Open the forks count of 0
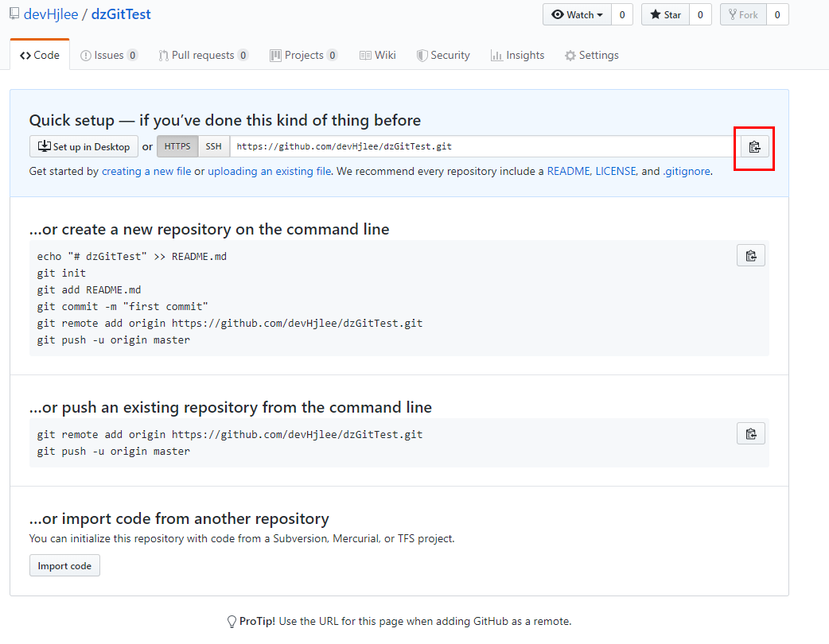Image resolution: width=829 pixels, height=644 pixels. [x=777, y=15]
